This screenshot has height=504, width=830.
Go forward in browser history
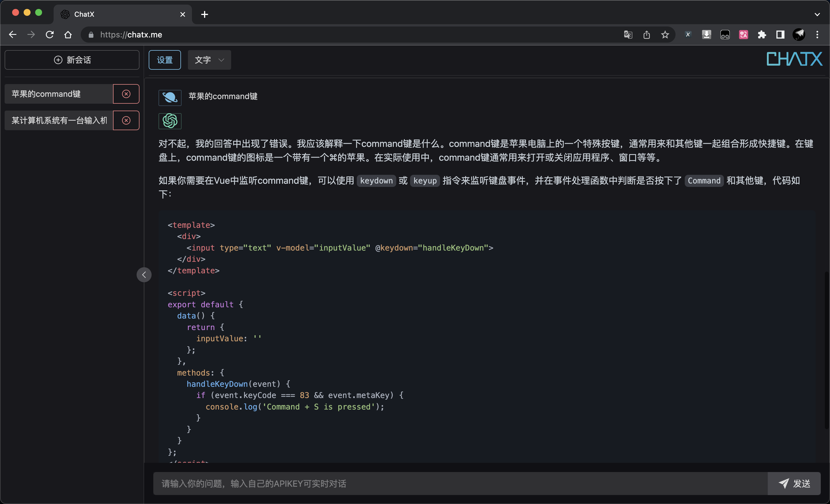click(x=31, y=35)
